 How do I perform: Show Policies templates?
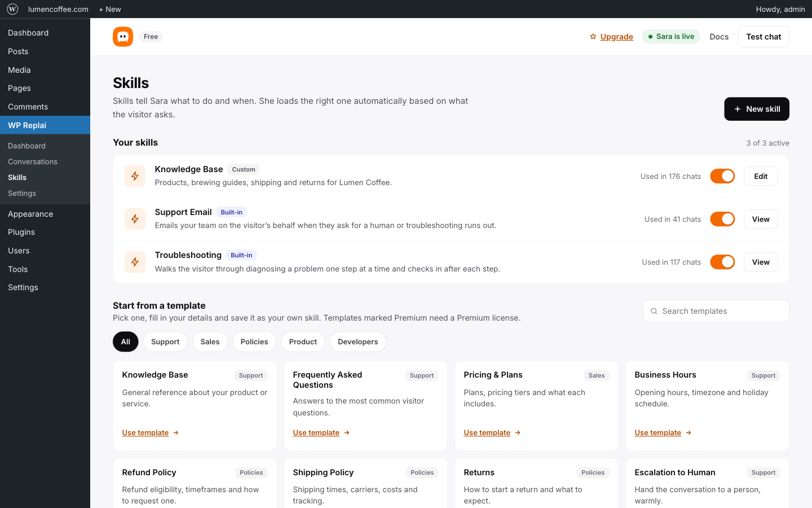pos(254,341)
